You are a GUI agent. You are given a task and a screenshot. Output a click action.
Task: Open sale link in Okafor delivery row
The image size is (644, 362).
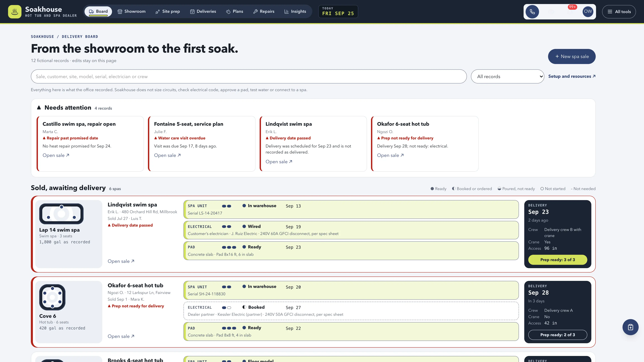[121, 337]
